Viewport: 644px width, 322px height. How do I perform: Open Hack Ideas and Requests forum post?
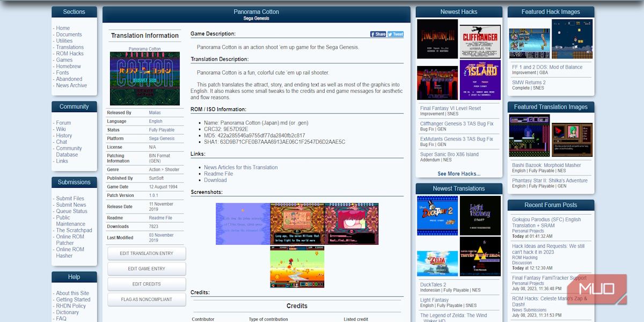pos(548,249)
